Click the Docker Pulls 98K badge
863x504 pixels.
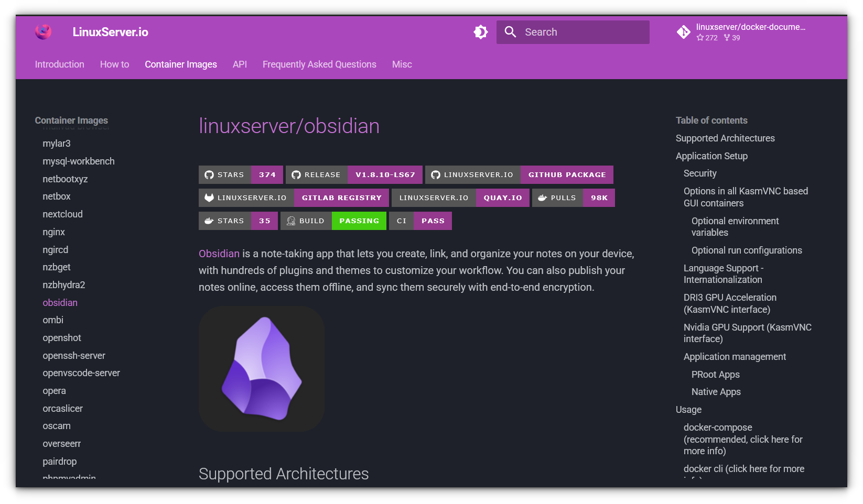point(574,198)
